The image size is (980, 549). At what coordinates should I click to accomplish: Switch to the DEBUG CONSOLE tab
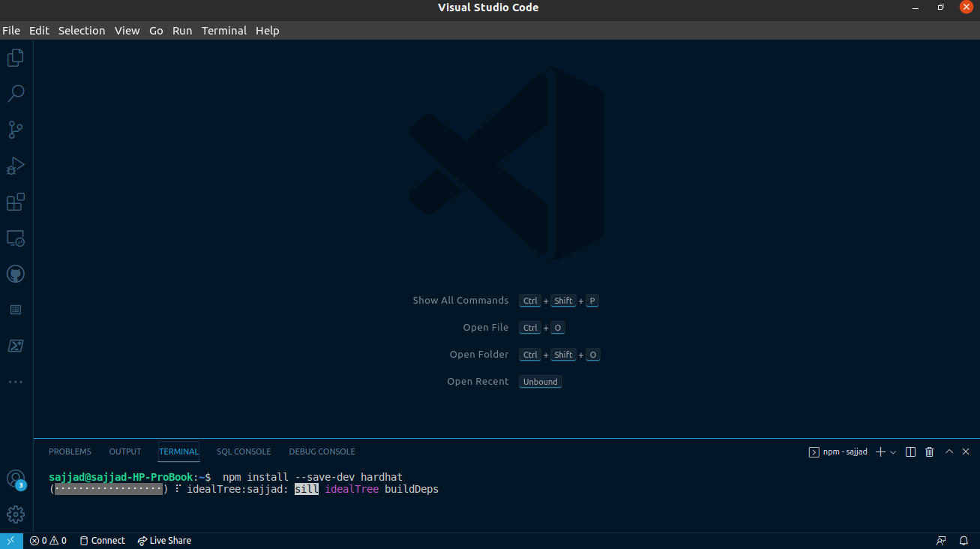coord(322,451)
